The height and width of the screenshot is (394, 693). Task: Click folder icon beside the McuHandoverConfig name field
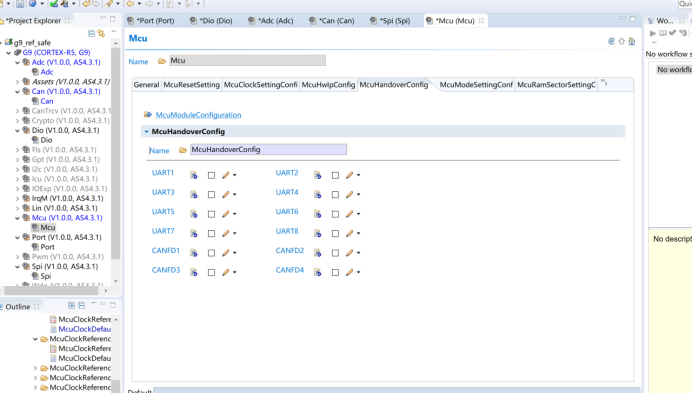(183, 150)
